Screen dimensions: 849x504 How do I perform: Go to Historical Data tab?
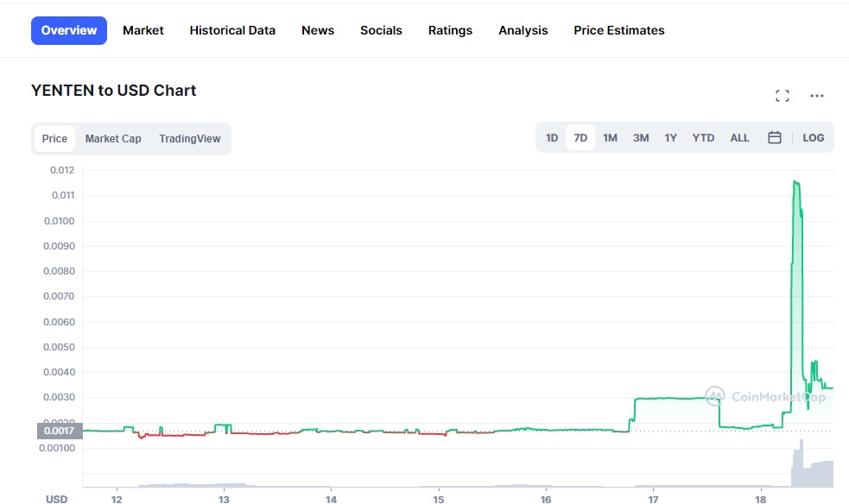coord(232,30)
